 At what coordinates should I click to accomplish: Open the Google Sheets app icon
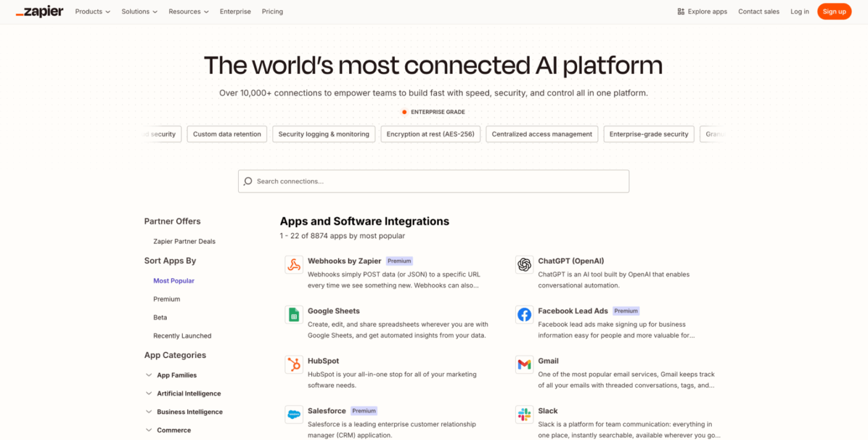click(x=293, y=315)
